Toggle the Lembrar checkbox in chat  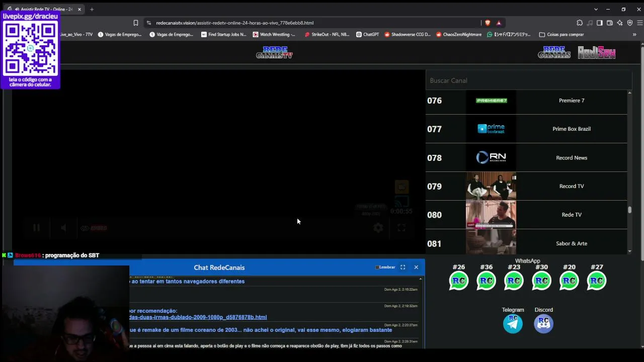(377, 267)
